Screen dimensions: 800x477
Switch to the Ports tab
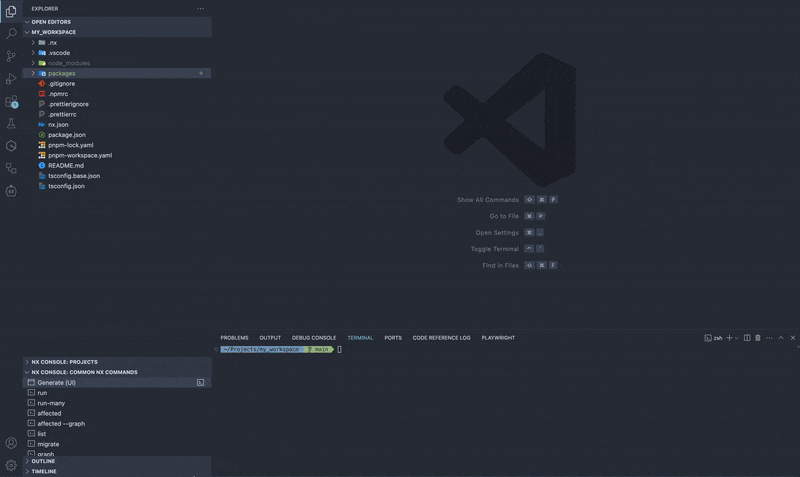pos(393,338)
